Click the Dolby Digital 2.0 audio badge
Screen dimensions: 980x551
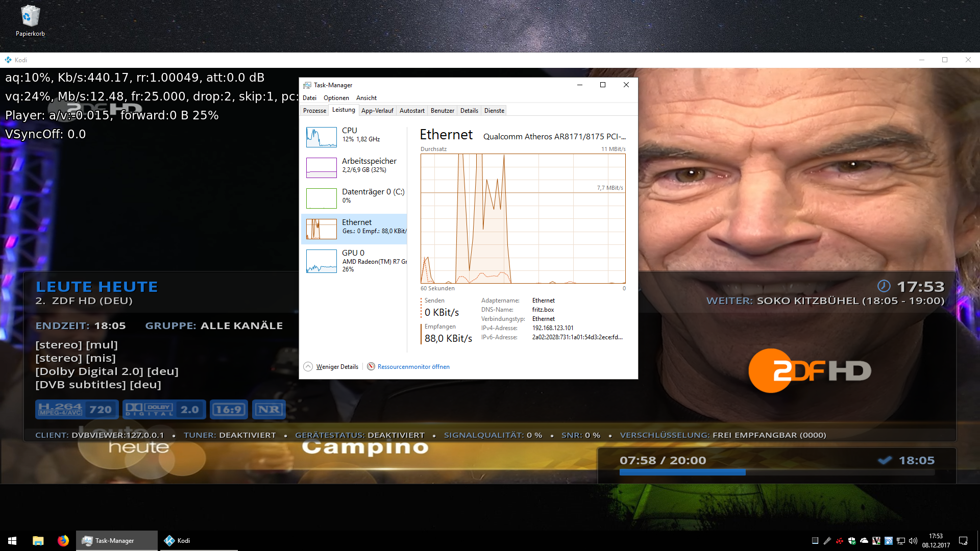[164, 409]
